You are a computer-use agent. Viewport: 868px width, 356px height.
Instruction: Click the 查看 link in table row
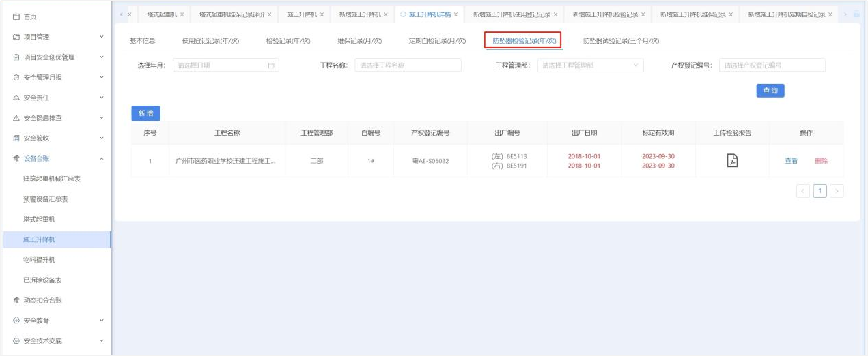791,161
